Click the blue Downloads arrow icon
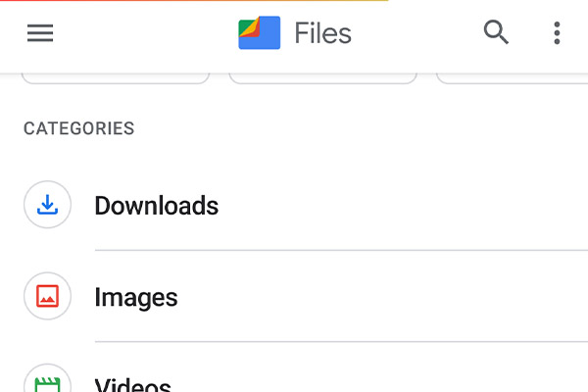588x392 pixels. (x=47, y=205)
